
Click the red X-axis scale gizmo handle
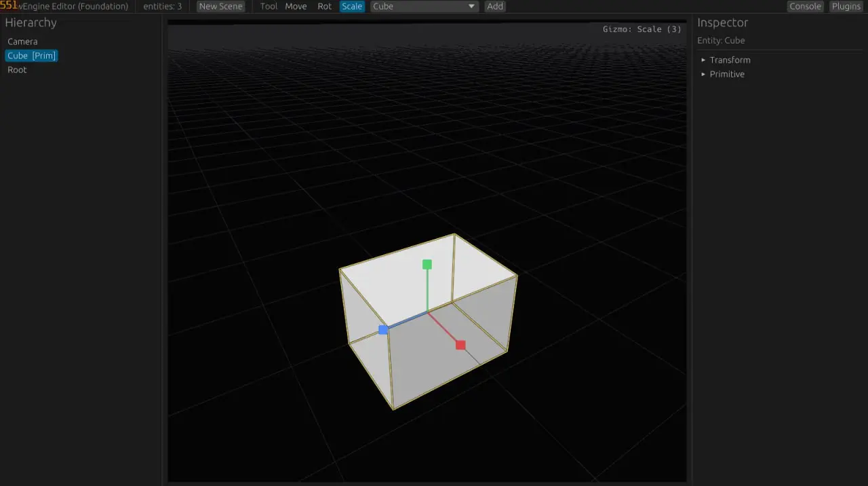click(x=460, y=344)
